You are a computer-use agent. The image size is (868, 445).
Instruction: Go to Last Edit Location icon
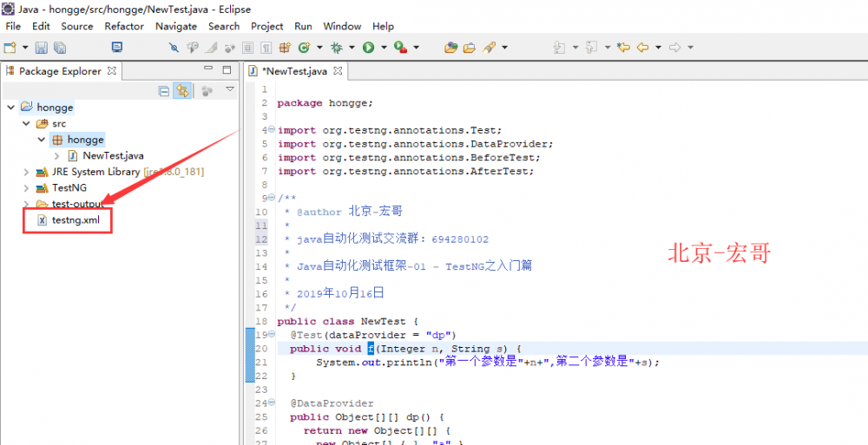click(622, 48)
